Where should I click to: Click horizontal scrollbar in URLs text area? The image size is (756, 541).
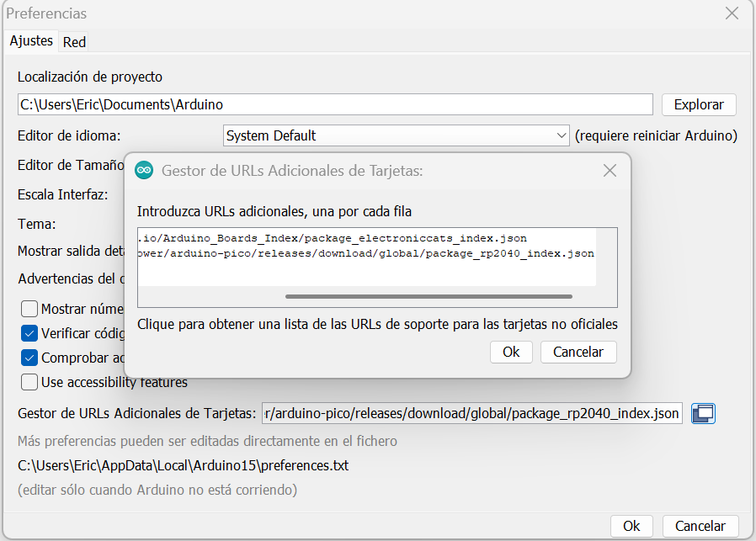pos(429,297)
